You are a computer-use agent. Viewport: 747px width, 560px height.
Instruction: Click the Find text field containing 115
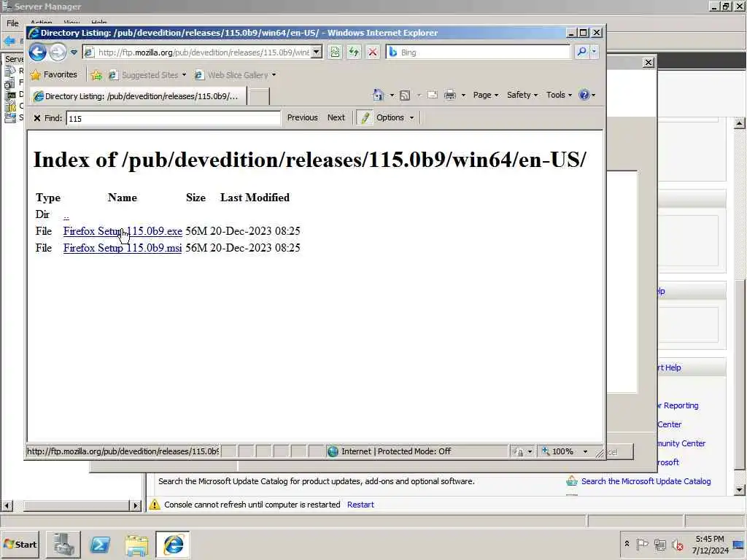[174, 119]
